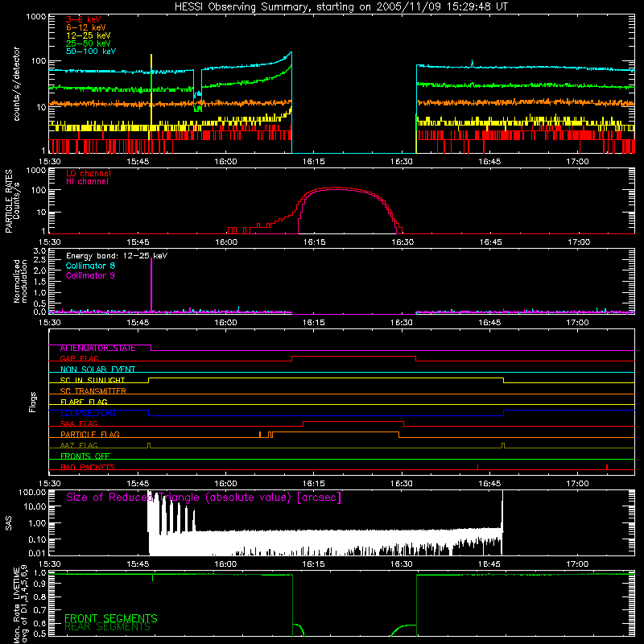644x644 pixels.
Task: Click the magenta Collimator 9 modulation spike
Action: click(x=151, y=283)
